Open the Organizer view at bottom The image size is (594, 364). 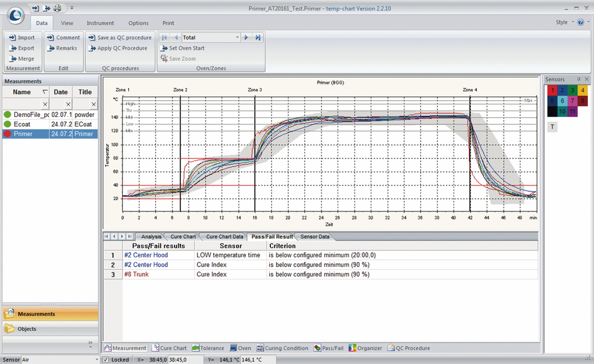tap(365, 348)
